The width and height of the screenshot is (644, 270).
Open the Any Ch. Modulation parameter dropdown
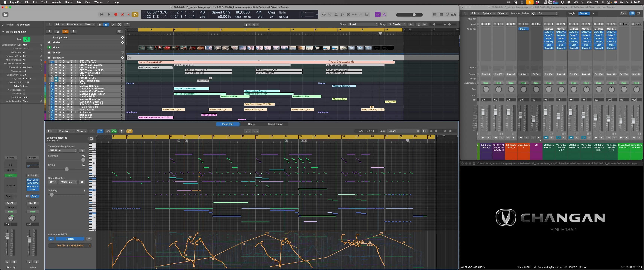(70, 245)
